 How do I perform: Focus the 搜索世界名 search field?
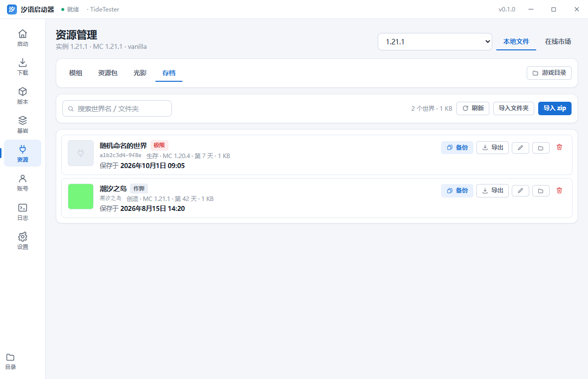click(117, 108)
